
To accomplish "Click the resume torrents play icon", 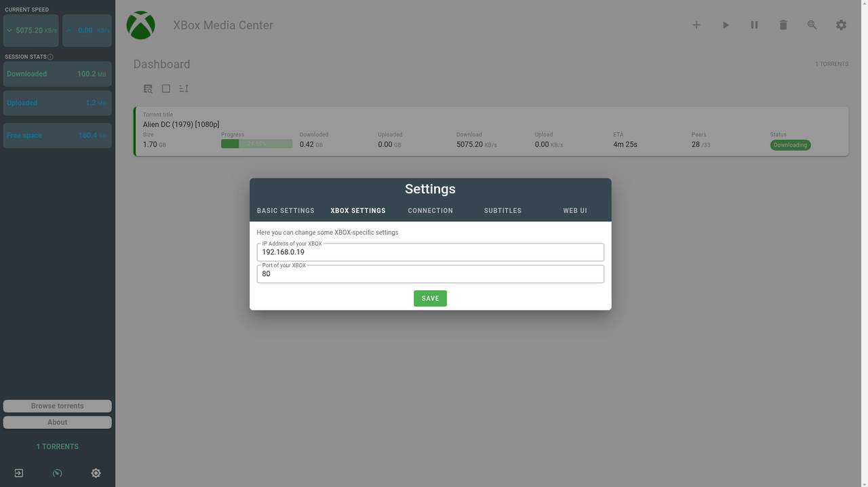I will point(726,25).
